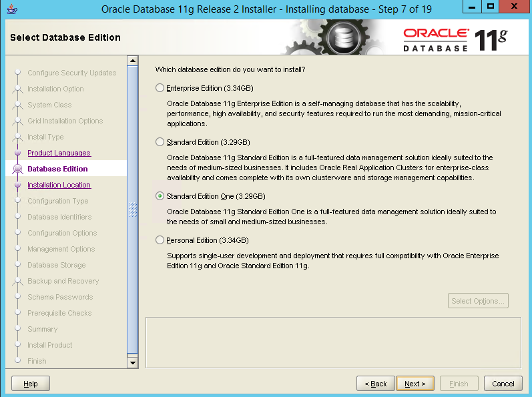Click the Installation Location step bullet
Viewport: 532px width, 397px height.
[x=17, y=185]
